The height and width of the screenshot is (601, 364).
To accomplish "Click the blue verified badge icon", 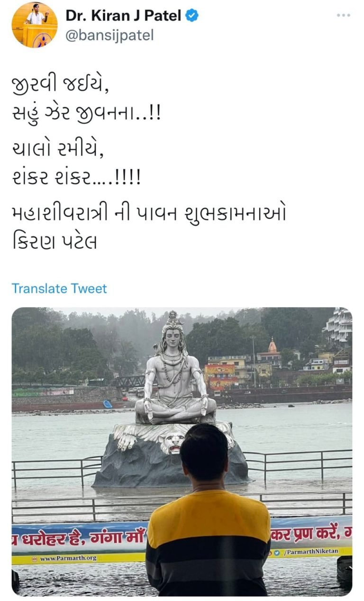I will [x=191, y=16].
